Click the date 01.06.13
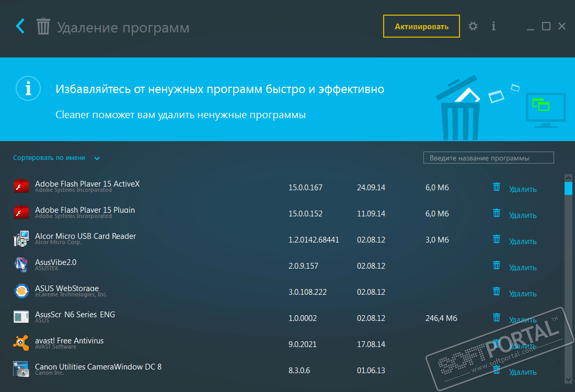 [371, 371]
